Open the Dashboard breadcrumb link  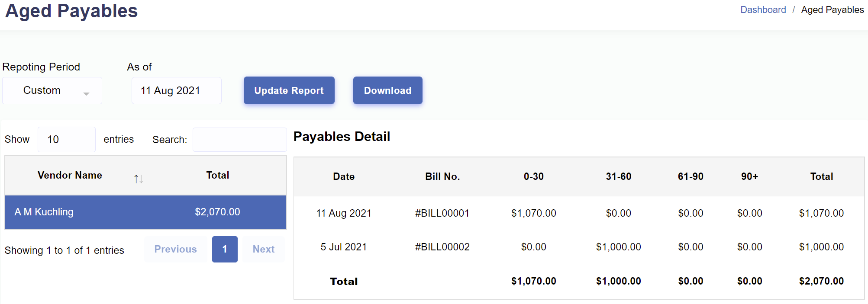pos(763,10)
